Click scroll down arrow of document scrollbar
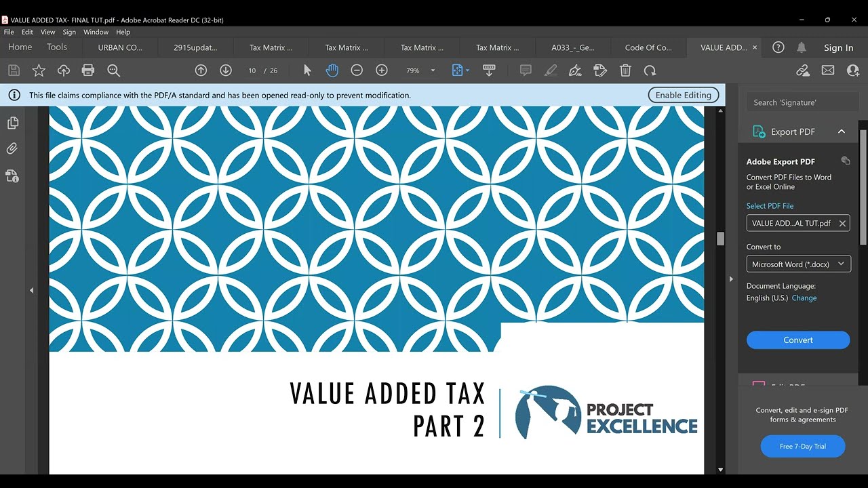 click(720, 469)
